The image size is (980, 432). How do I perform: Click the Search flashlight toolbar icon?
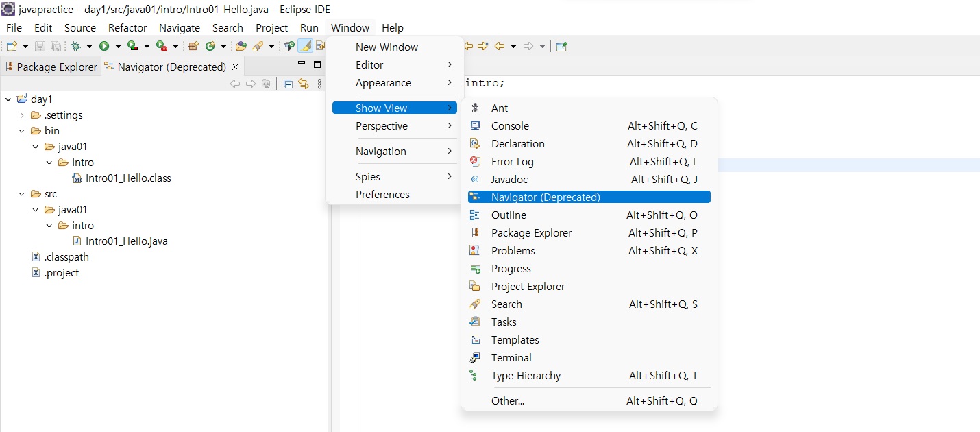(x=258, y=46)
